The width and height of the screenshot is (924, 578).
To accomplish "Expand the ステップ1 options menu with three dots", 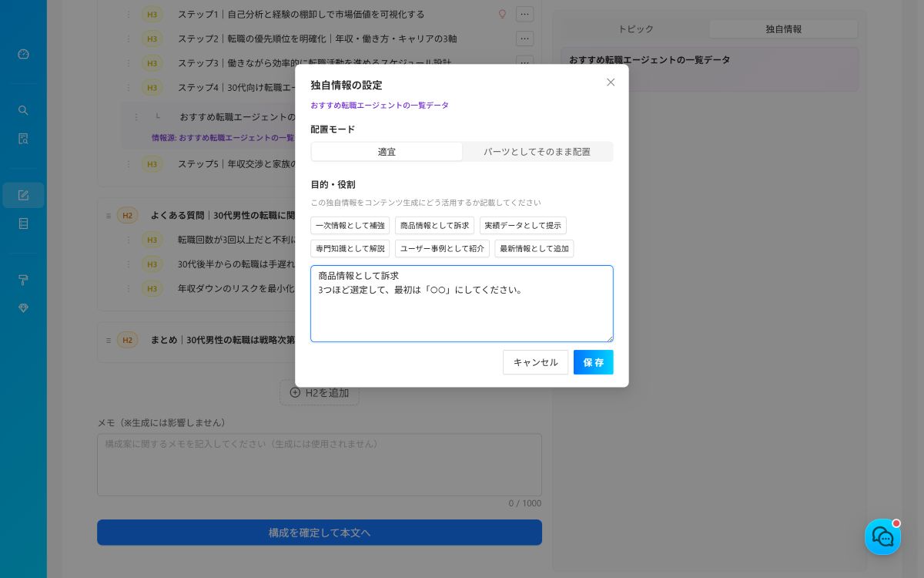I will pyautogui.click(x=524, y=14).
